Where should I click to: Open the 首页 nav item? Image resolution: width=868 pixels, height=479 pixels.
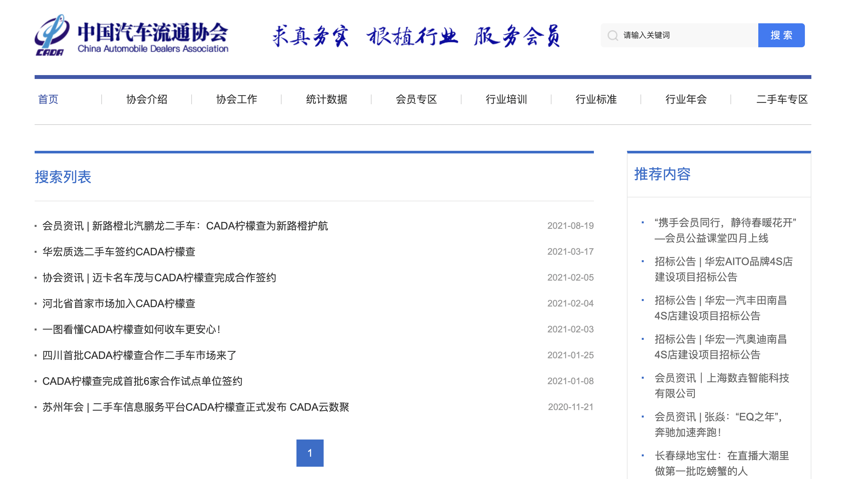pyautogui.click(x=48, y=99)
